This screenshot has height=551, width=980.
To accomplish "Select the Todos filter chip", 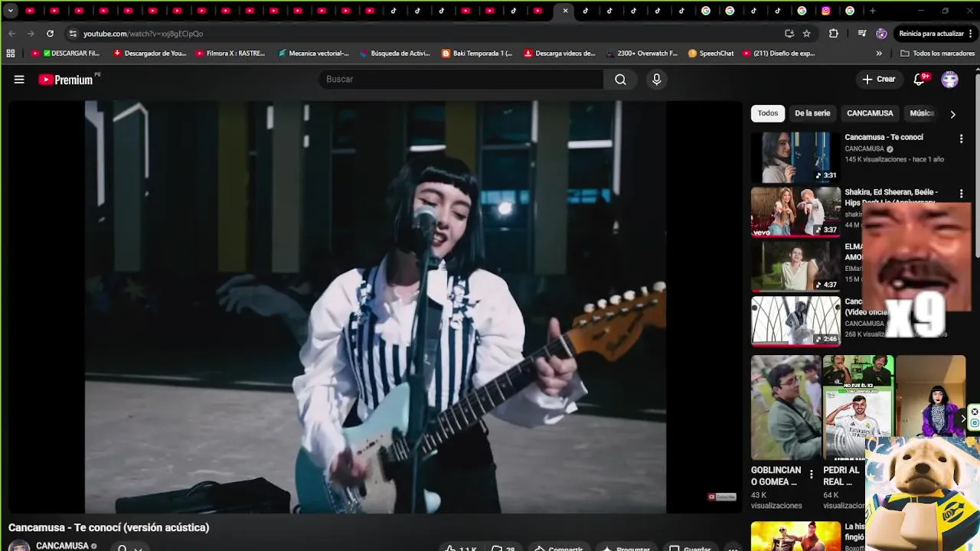I will click(768, 113).
